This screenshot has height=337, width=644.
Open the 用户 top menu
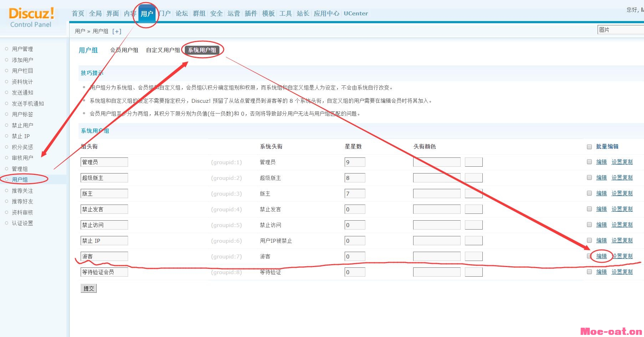click(x=147, y=14)
